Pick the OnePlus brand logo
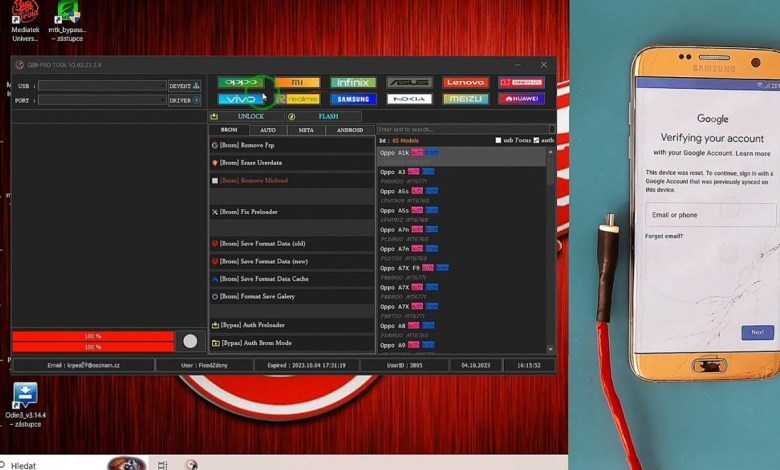The height and width of the screenshot is (470, 780). coord(521,82)
